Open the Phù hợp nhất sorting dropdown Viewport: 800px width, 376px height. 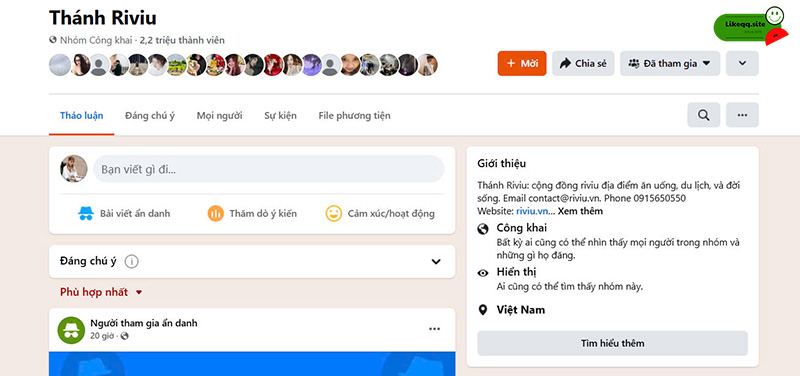pyautogui.click(x=101, y=292)
